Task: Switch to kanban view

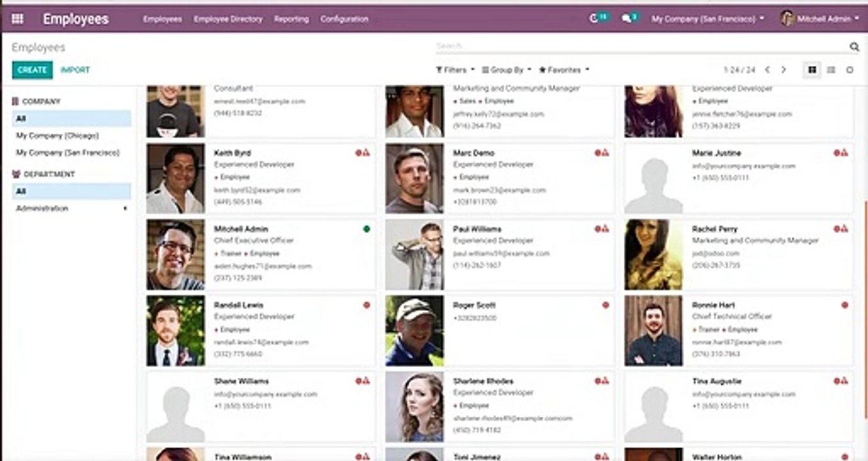Action: pos(812,70)
